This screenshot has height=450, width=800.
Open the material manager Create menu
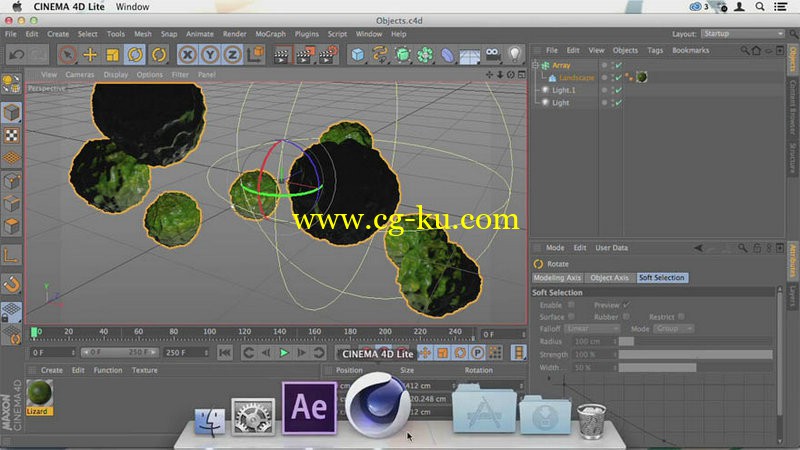pyautogui.click(x=52, y=370)
